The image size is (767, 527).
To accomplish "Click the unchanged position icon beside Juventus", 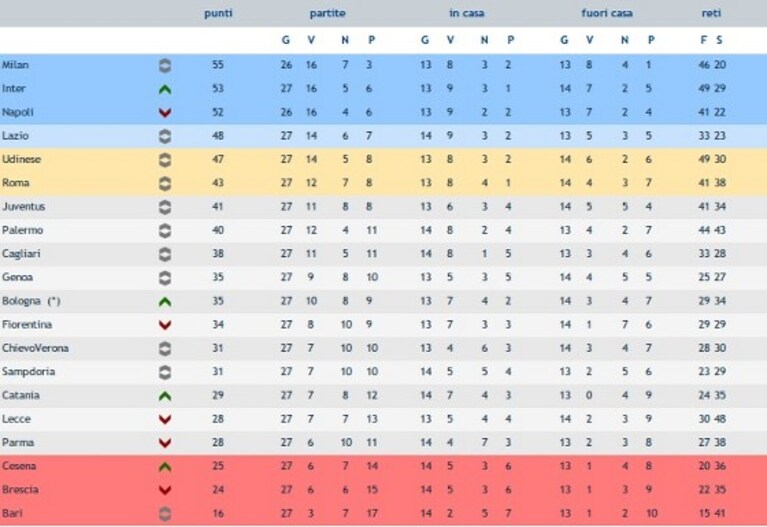I will (x=165, y=207).
